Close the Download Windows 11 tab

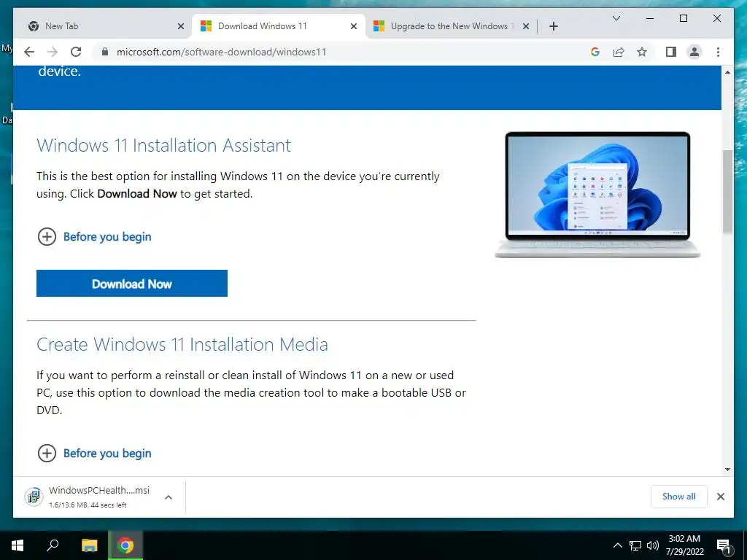[x=354, y=26]
